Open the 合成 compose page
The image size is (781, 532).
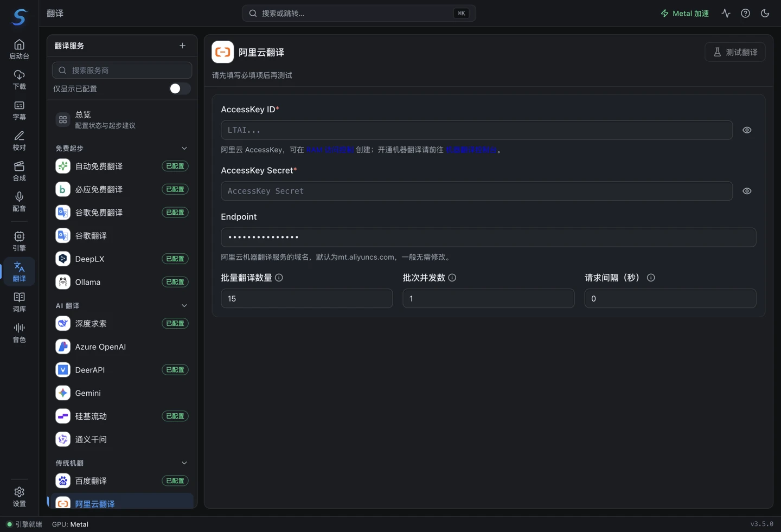[x=20, y=171]
